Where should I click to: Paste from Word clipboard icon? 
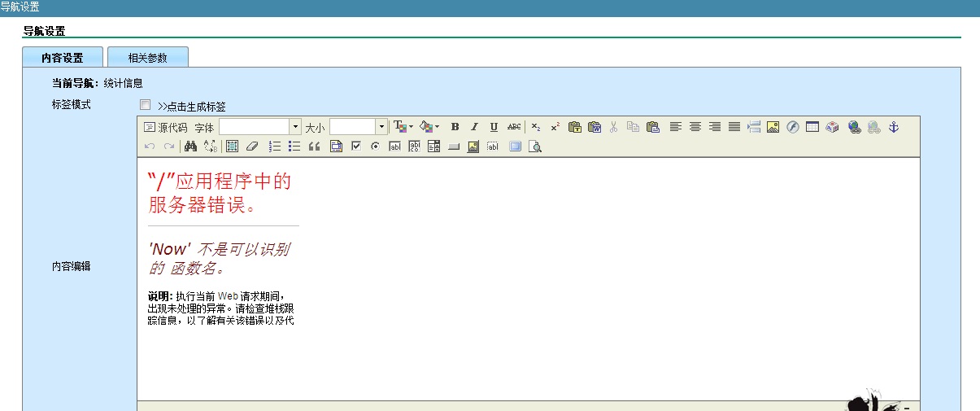pyautogui.click(x=595, y=127)
